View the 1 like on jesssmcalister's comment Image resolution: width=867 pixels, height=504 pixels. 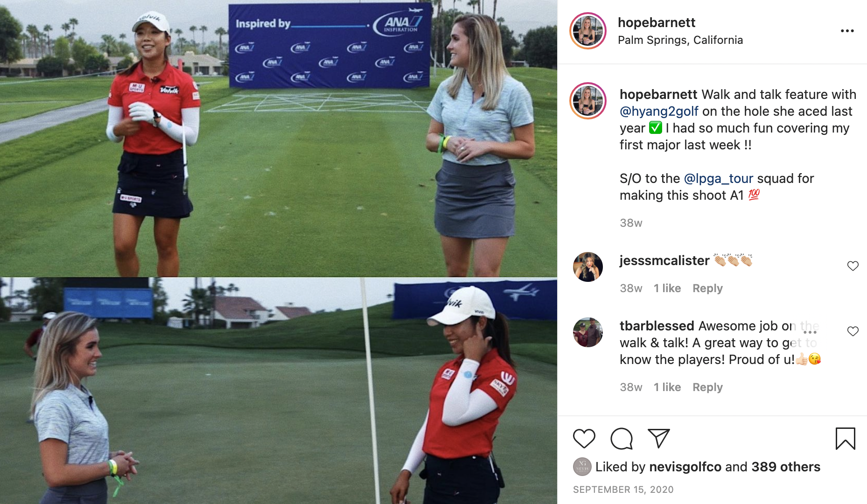[667, 288]
